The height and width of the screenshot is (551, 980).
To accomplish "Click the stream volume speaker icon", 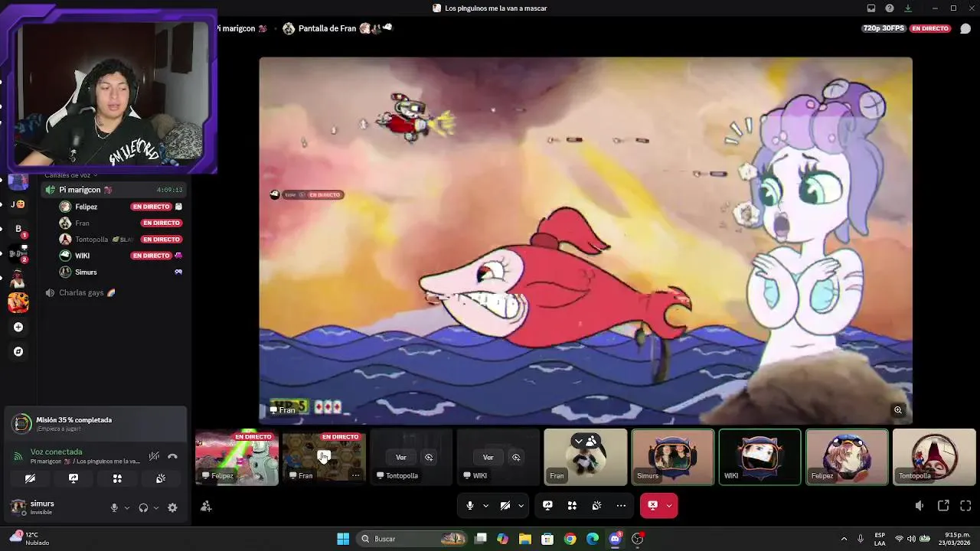I will point(920,506).
